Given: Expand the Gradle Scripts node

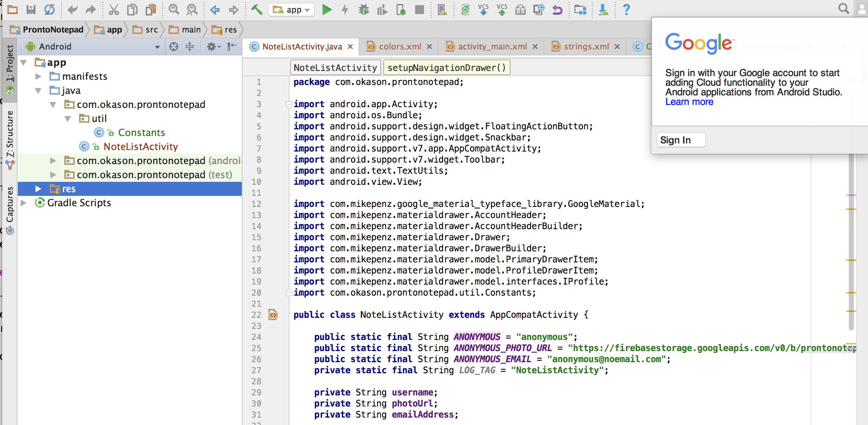Looking at the screenshot, I should [x=23, y=203].
